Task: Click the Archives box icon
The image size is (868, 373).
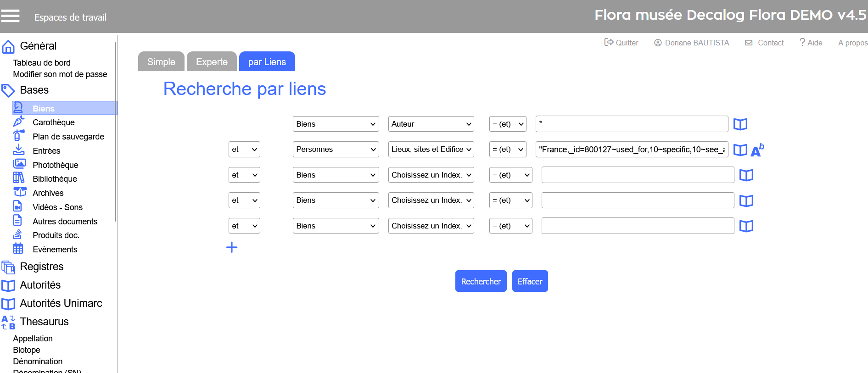Action: 20,192
